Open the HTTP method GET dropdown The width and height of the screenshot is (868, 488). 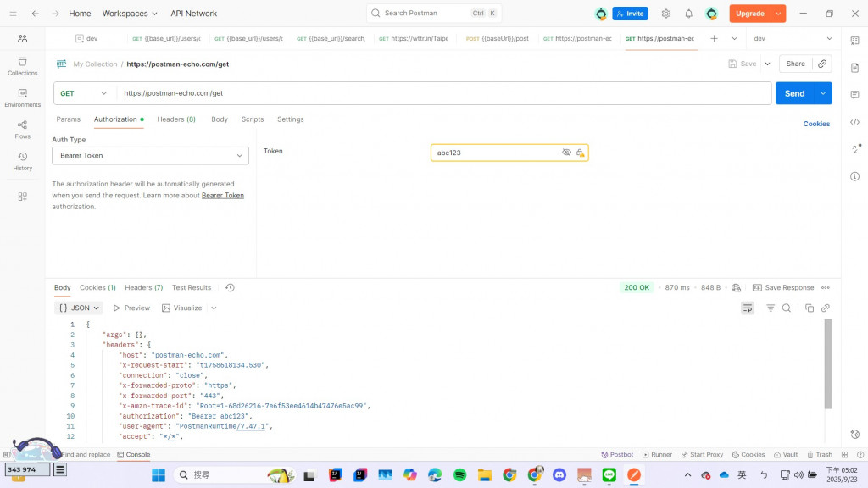tap(85, 93)
